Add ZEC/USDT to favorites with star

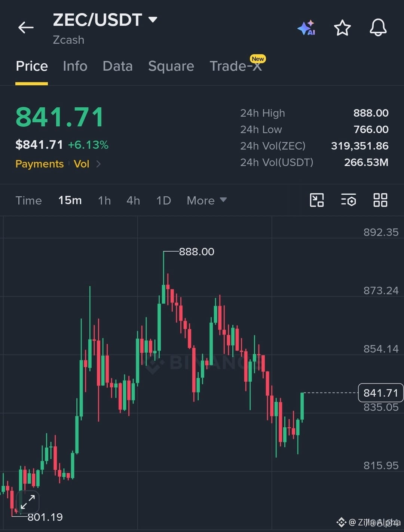(342, 28)
